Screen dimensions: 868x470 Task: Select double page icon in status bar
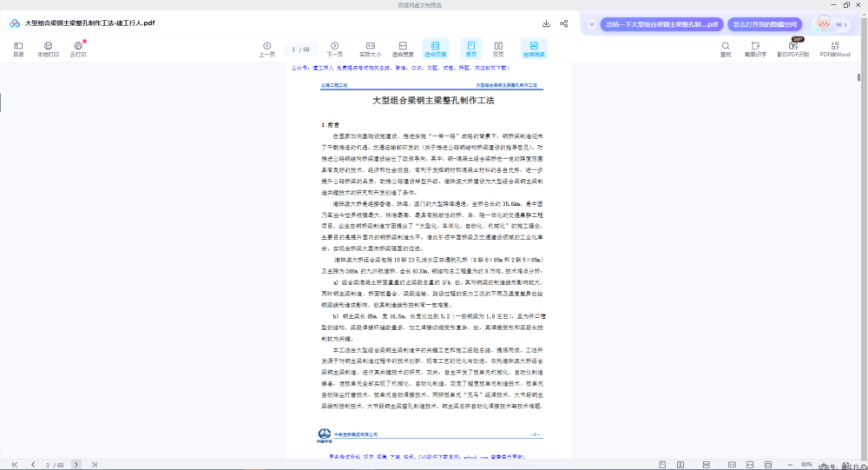(x=681, y=465)
